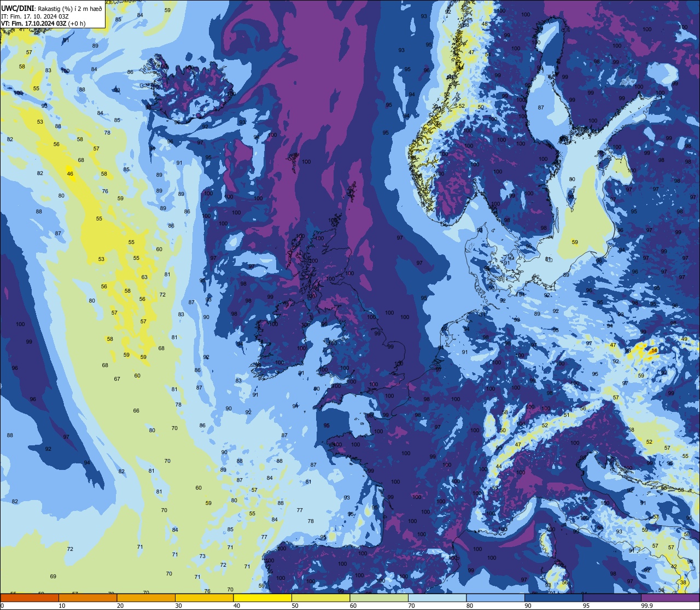Pick the 50–60 pale yellow legend segment
Viewport: 700px width, 610px height.
pyautogui.click(x=321, y=598)
